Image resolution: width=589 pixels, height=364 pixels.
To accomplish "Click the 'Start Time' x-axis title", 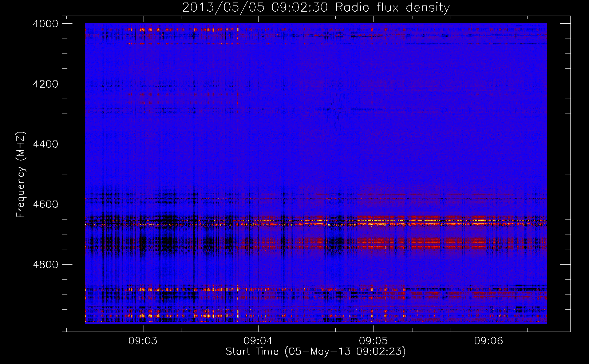I will tap(252, 352).
